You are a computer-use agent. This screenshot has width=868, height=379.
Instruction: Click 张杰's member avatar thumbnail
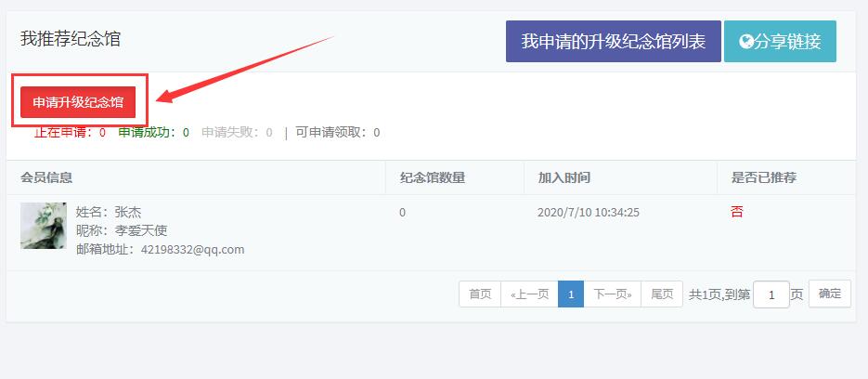44,226
